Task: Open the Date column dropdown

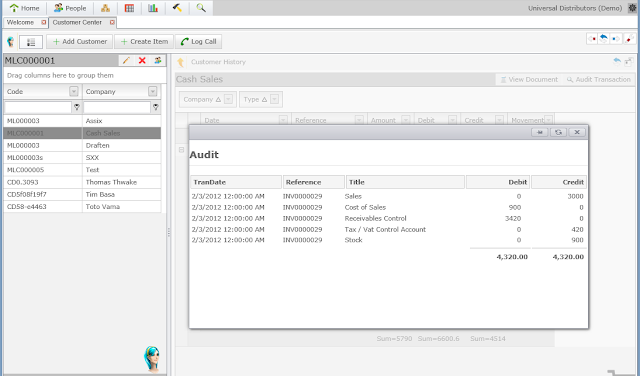Action: [x=283, y=120]
